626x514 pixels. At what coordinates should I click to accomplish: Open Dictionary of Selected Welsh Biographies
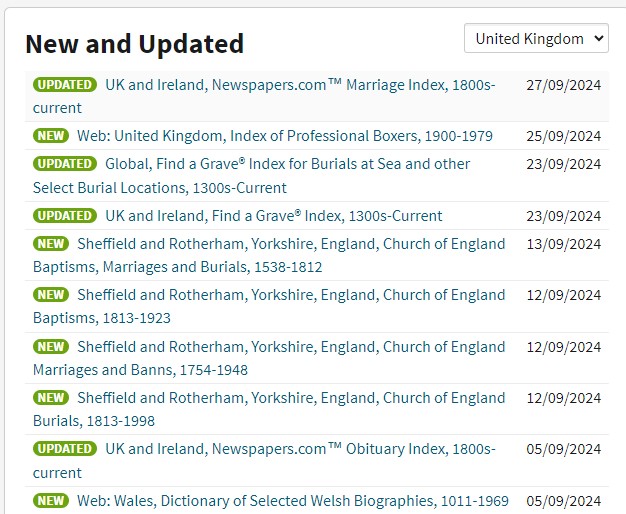pyautogui.click(x=292, y=500)
